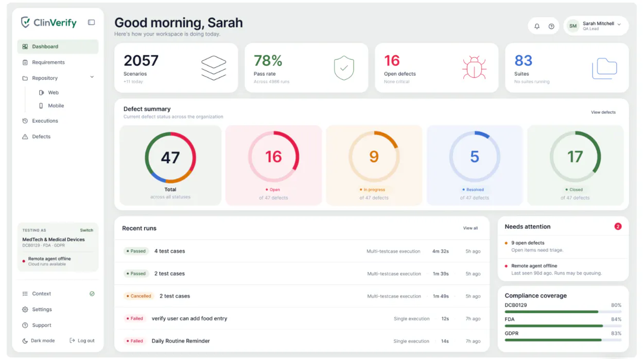Image resolution: width=644 pixels, height=359 pixels.
Task: Click the Web device icon
Action: [x=41, y=93]
